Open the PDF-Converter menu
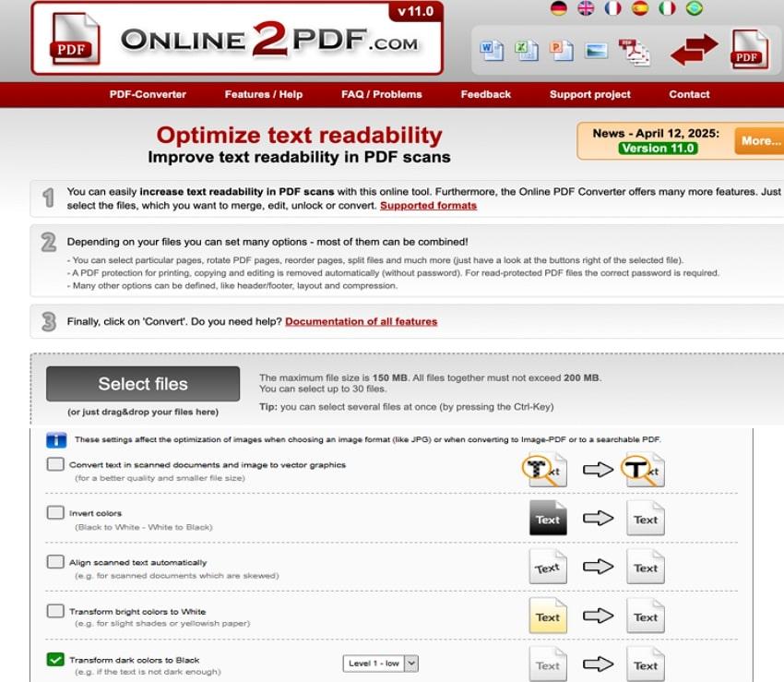 (148, 94)
